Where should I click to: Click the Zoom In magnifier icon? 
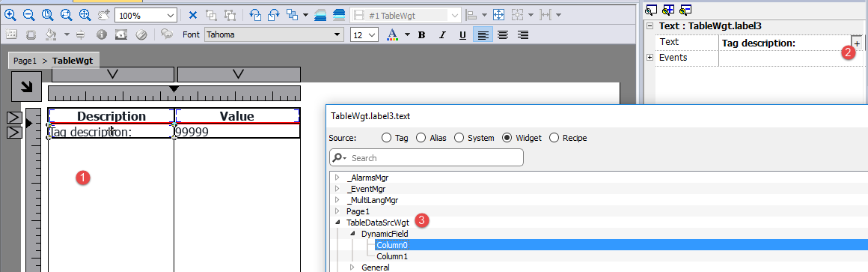pos(10,15)
